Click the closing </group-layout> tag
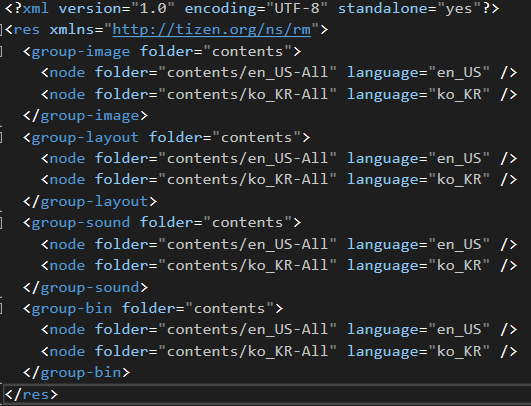The image size is (531, 406). pyautogui.click(x=90, y=201)
